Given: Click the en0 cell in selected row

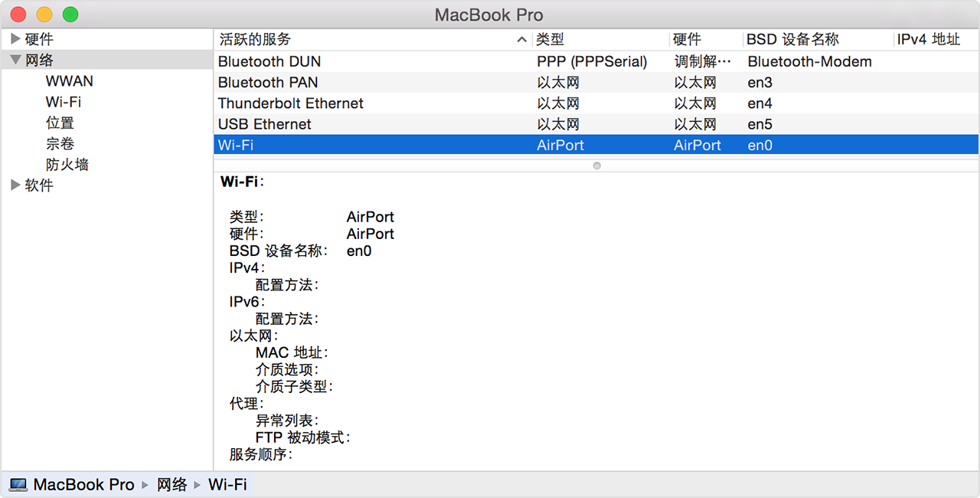Looking at the screenshot, I should [x=759, y=145].
